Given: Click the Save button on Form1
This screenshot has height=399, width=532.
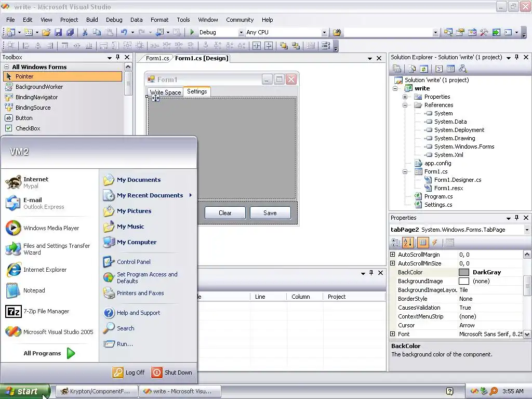Looking at the screenshot, I should (270, 212).
